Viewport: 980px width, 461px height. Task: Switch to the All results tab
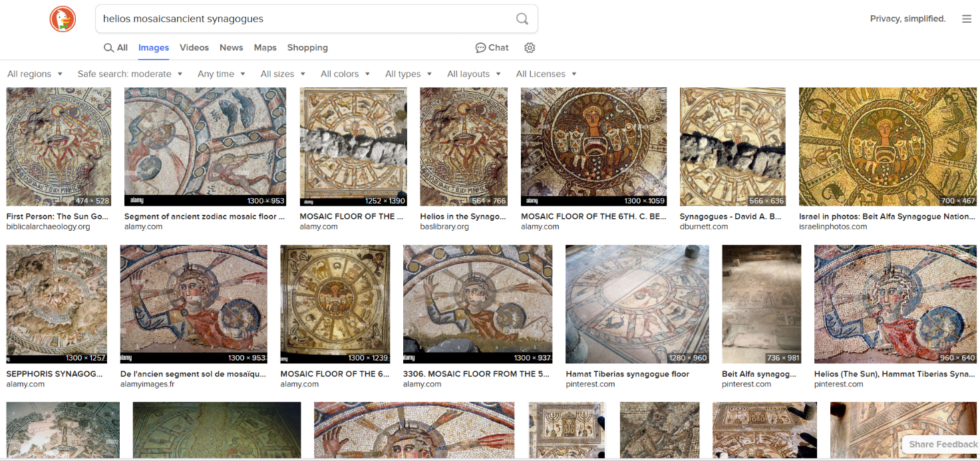point(116,48)
